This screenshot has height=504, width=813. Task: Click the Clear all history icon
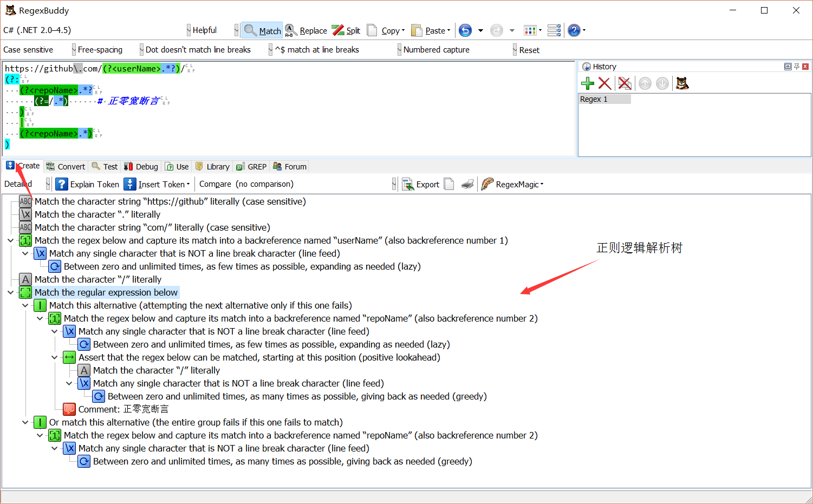(625, 83)
